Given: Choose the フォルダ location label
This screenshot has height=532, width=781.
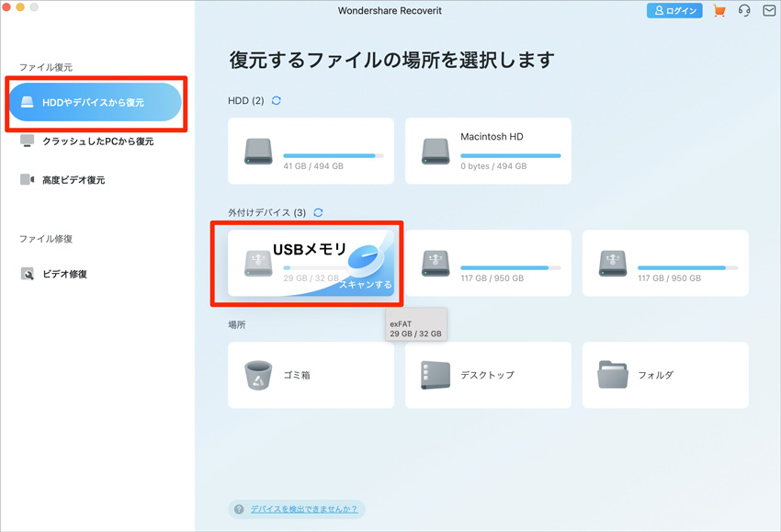Looking at the screenshot, I should (x=656, y=375).
